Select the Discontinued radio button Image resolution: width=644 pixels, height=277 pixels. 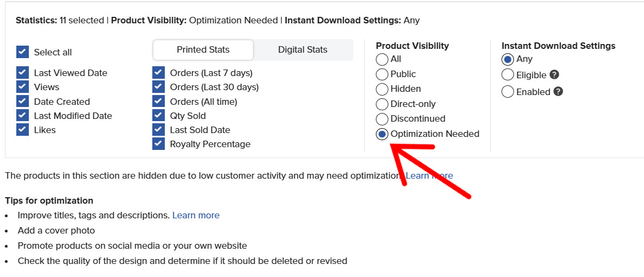tap(382, 119)
